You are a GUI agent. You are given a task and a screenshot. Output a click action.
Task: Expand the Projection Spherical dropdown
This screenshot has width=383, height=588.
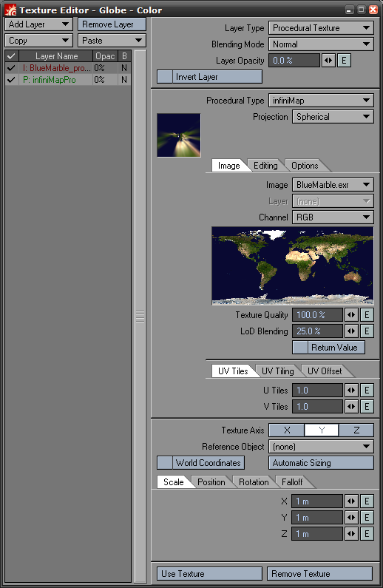click(333, 117)
